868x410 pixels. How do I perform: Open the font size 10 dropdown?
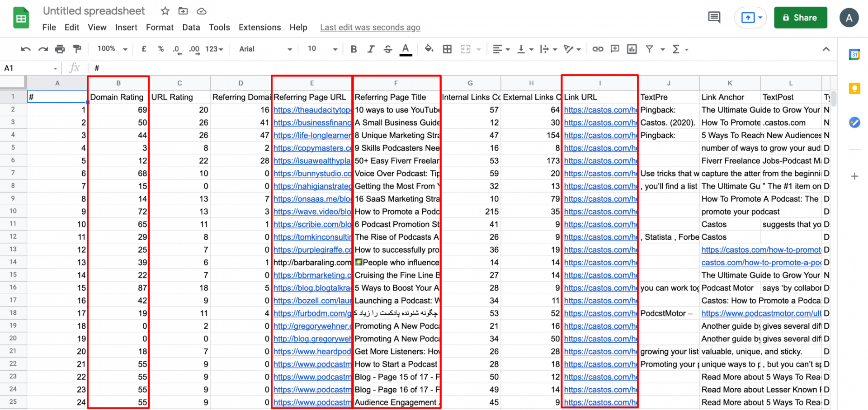(x=322, y=49)
